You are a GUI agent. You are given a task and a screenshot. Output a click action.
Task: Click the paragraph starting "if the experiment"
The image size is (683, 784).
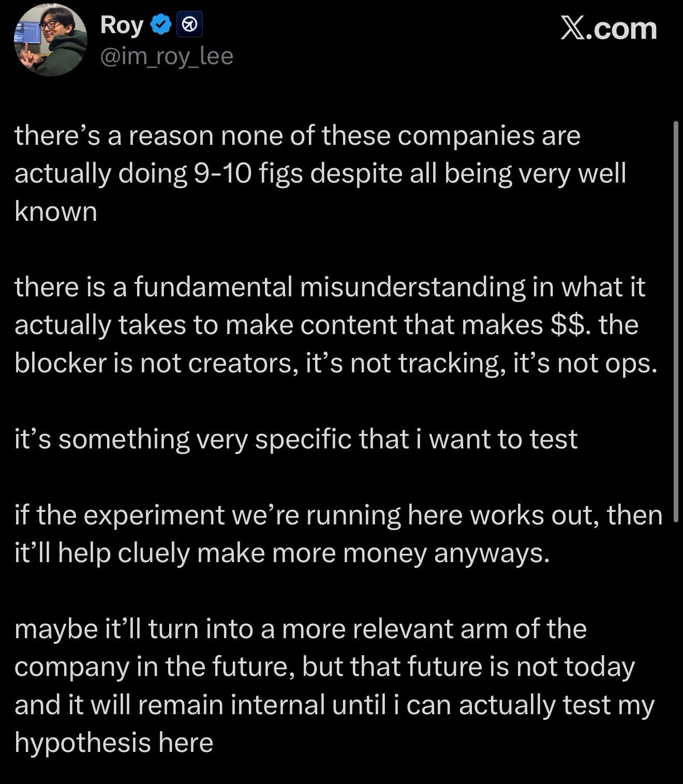click(x=338, y=534)
